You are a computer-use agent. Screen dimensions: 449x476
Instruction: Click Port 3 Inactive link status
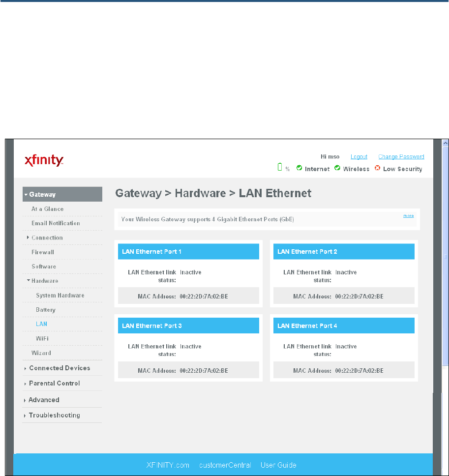click(191, 346)
